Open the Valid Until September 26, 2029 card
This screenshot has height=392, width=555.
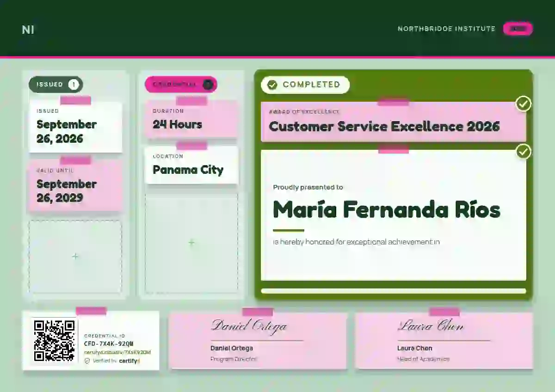(x=75, y=186)
